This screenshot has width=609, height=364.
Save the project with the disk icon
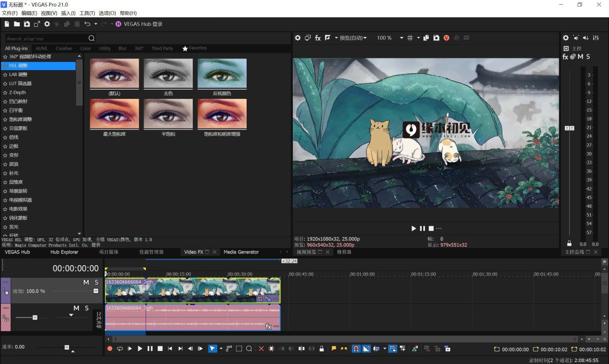[26, 24]
